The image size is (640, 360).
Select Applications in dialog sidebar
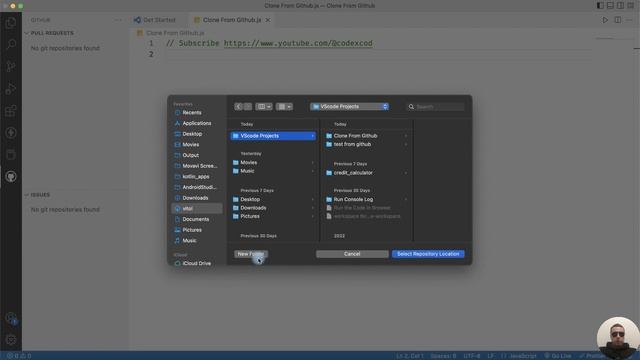[x=197, y=123]
